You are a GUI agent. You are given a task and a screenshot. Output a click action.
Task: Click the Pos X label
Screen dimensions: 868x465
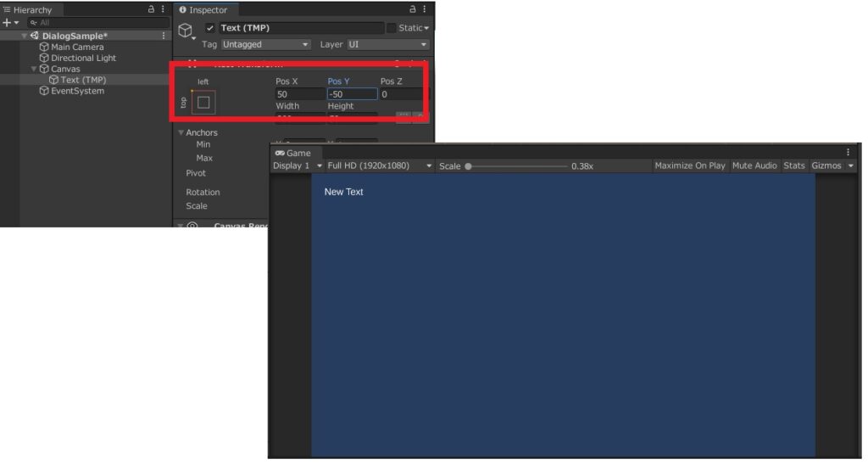click(287, 81)
